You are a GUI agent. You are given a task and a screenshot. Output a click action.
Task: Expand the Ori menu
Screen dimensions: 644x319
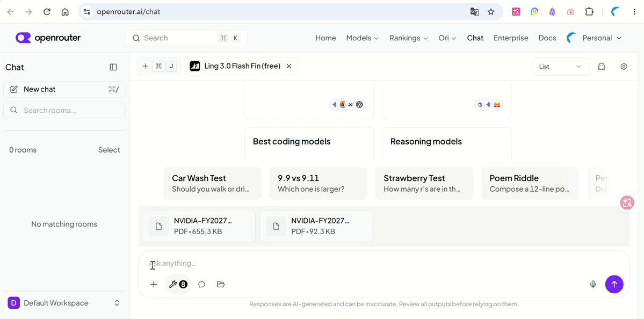pos(447,38)
